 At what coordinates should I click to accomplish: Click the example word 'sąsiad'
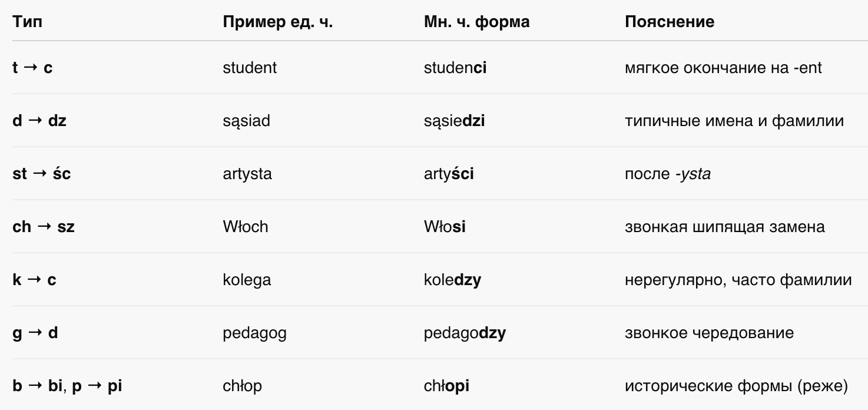point(246,121)
